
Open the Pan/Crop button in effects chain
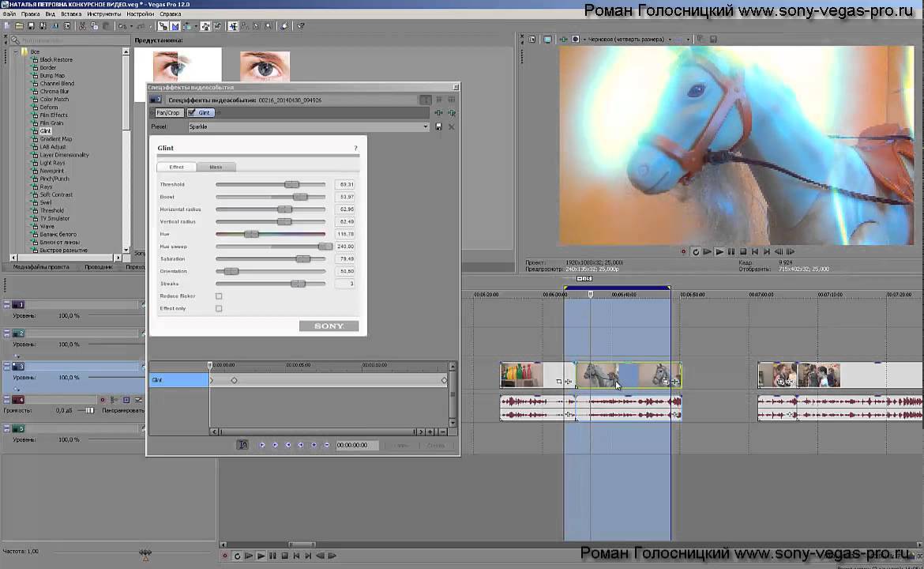pos(167,113)
